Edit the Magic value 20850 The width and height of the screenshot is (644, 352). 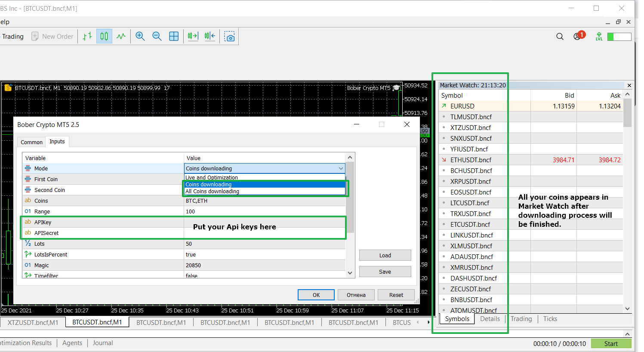point(265,265)
